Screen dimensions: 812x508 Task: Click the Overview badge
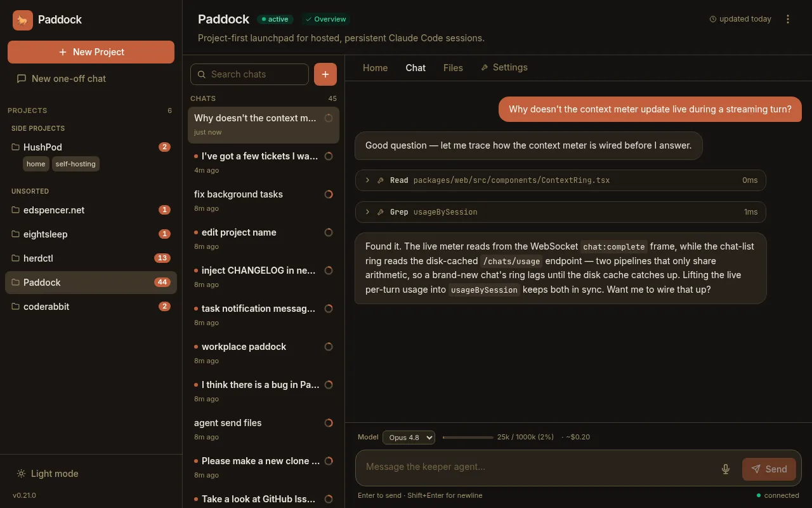tap(326, 19)
